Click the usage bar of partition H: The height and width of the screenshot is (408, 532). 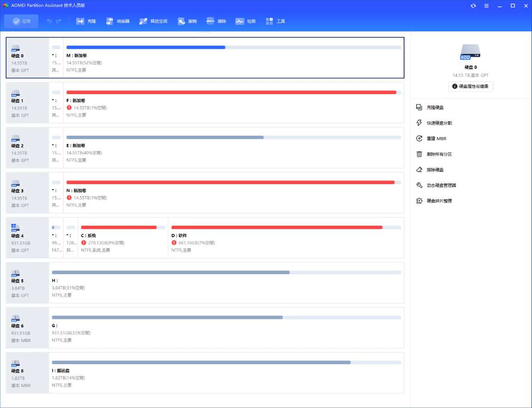tap(226, 272)
